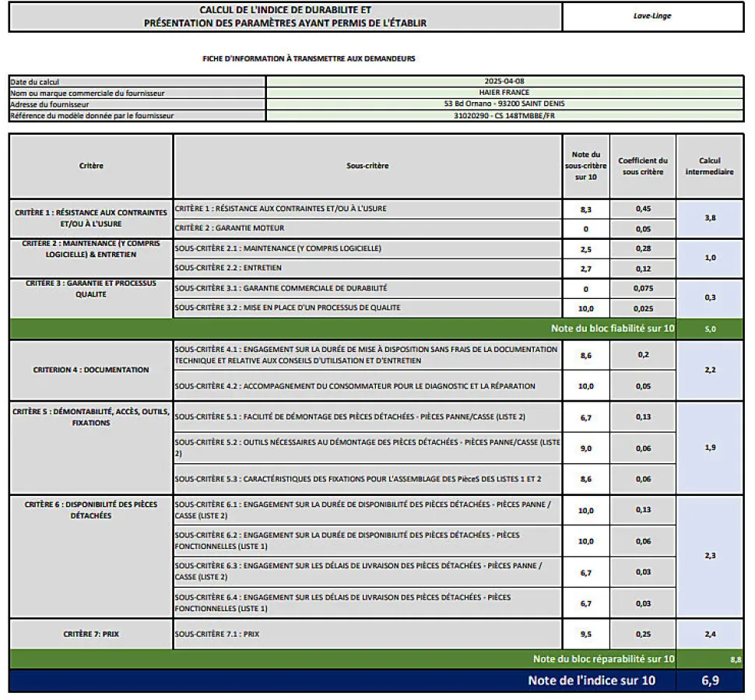
Task: Click the HAIER FRANCE supplier name cell
Action: point(511,92)
